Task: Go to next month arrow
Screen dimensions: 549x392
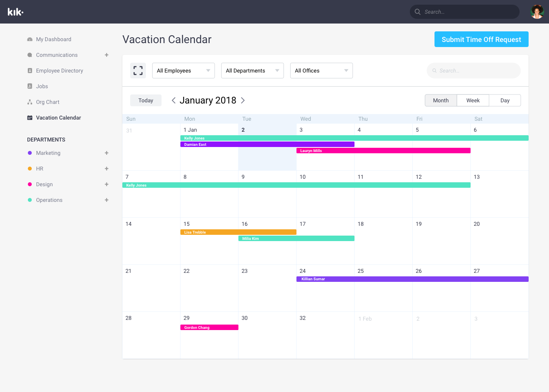Action: 243,100
